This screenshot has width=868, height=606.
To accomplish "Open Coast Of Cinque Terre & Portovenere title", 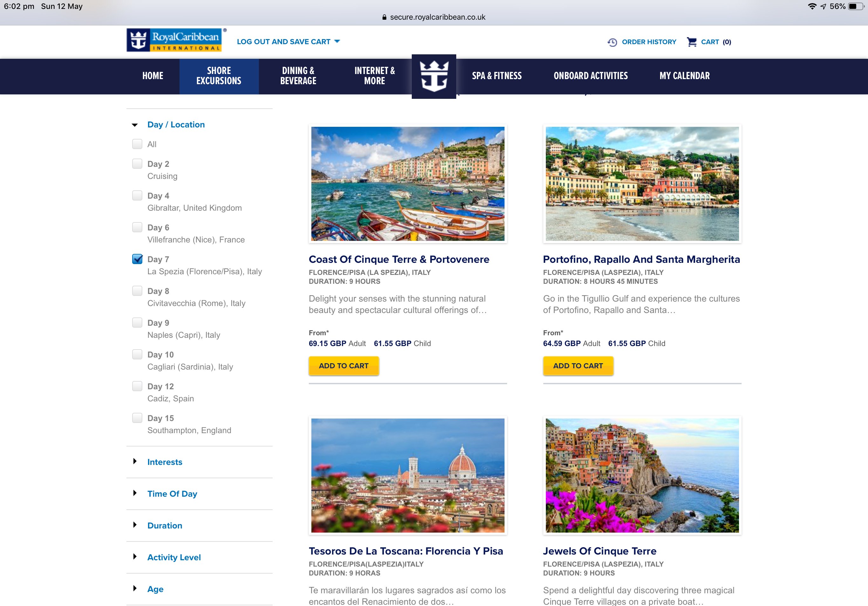I will tap(399, 259).
